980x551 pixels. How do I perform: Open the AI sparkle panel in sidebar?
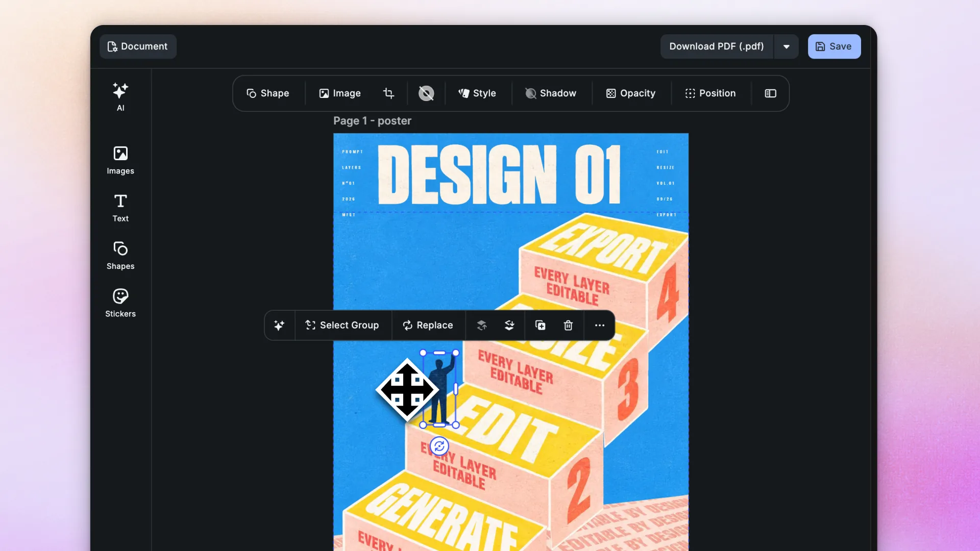tap(120, 96)
